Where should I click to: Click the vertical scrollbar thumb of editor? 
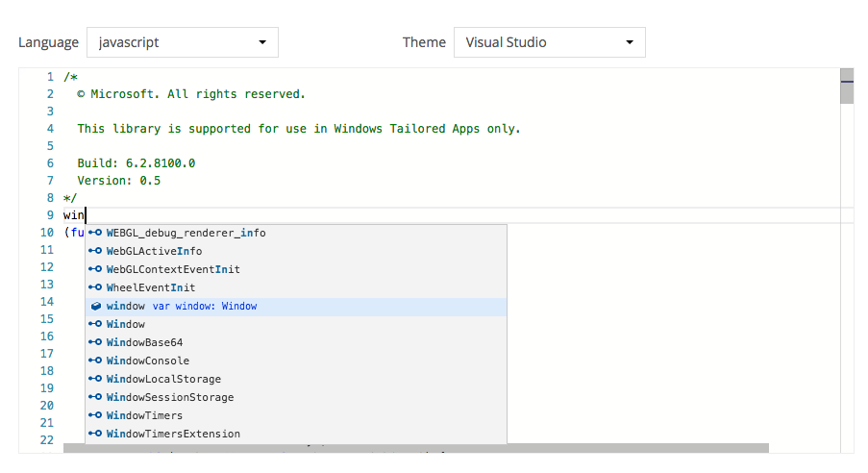click(847, 86)
